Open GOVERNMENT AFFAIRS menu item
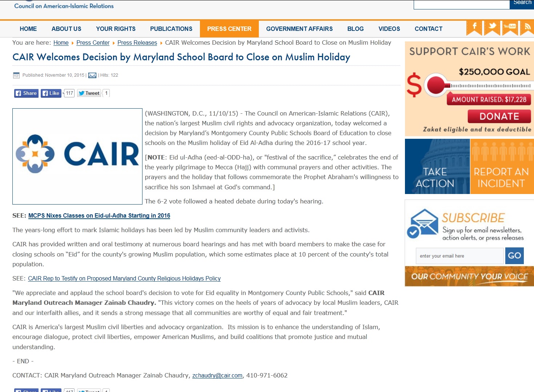This screenshot has width=534, height=392. point(300,29)
